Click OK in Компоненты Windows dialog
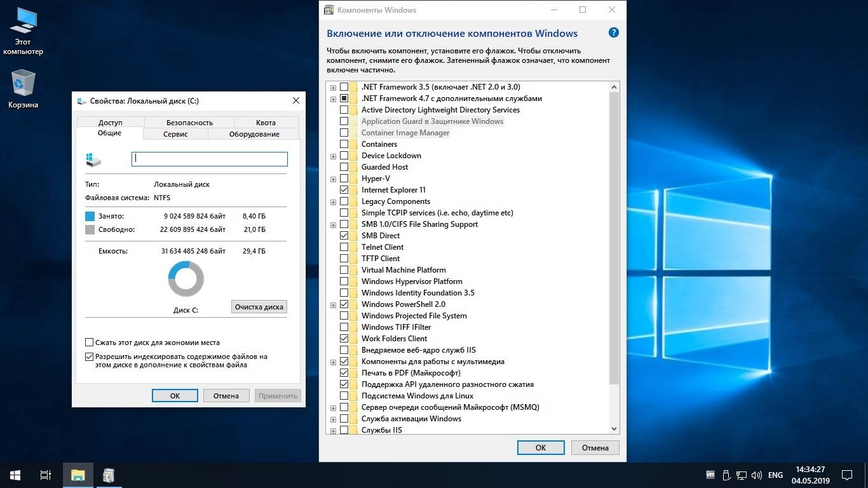This screenshot has height=488, width=868. click(x=541, y=447)
